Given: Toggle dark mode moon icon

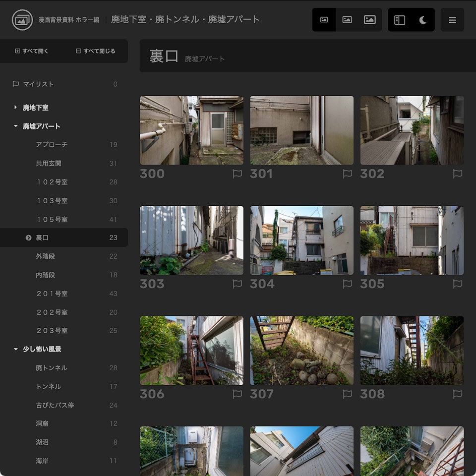Looking at the screenshot, I should (423, 20).
